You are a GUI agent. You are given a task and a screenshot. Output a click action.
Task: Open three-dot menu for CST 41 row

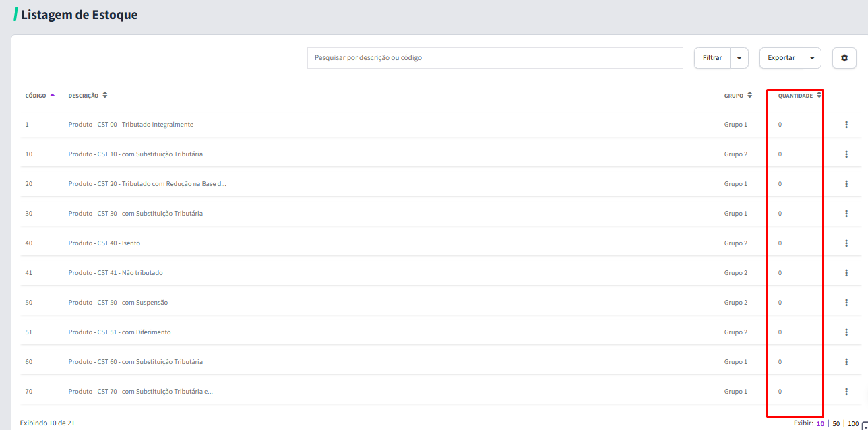coord(846,273)
